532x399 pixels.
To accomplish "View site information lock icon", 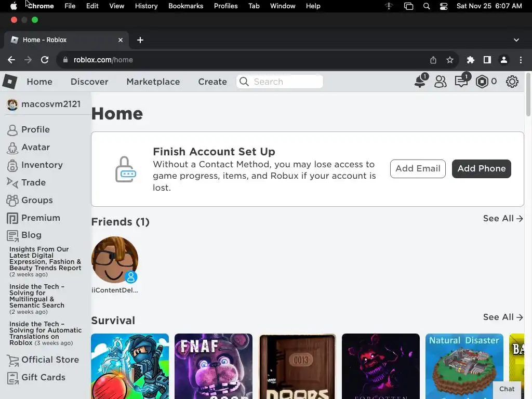I will point(65,60).
